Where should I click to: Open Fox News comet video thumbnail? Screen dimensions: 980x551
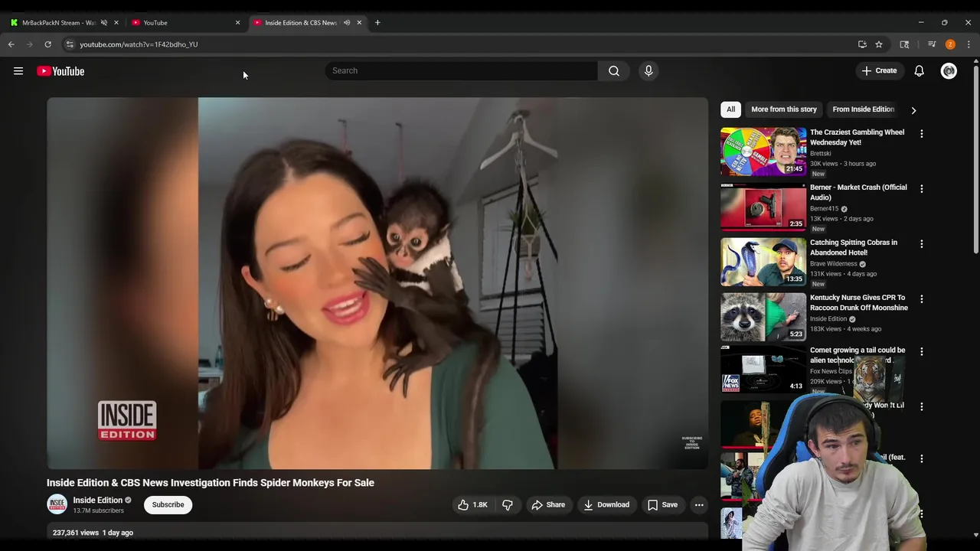763,370
